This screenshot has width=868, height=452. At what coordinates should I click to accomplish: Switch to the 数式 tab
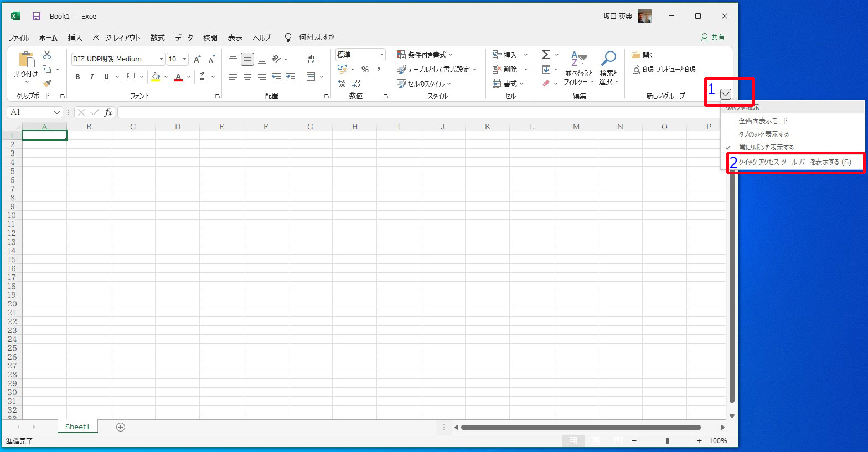click(158, 38)
